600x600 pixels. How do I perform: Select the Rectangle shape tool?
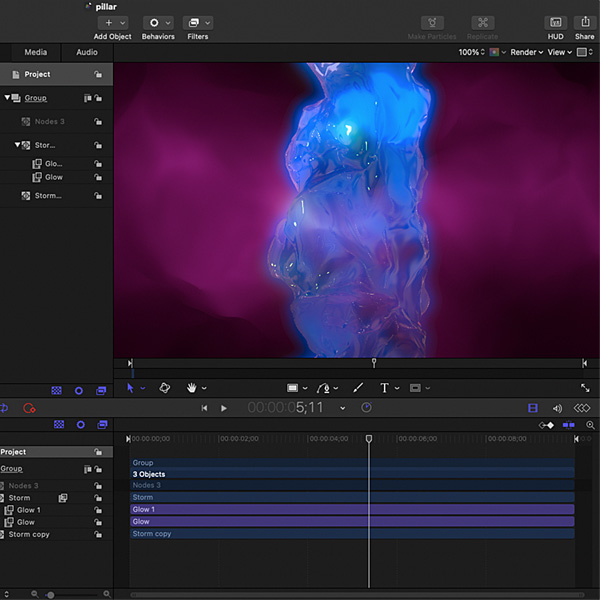(292, 388)
